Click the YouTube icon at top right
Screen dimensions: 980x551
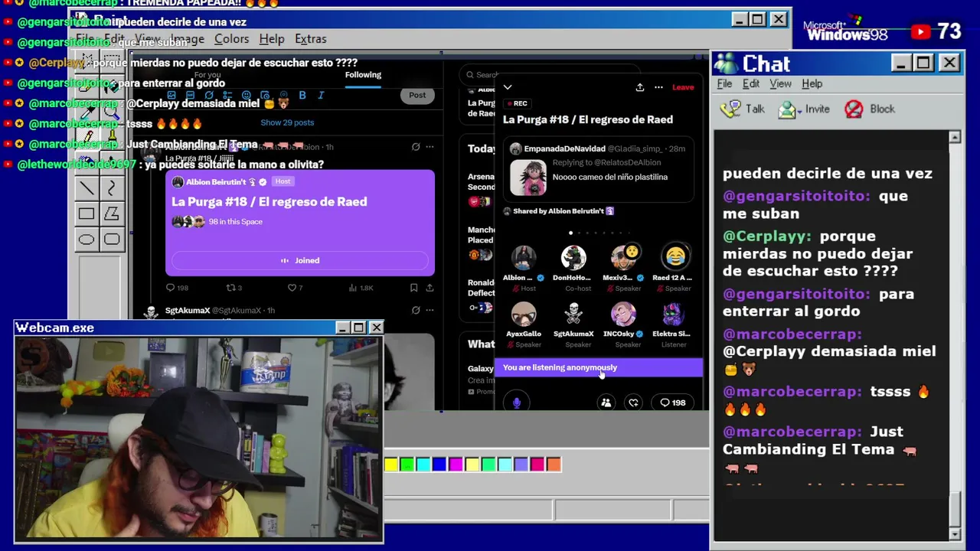920,32
